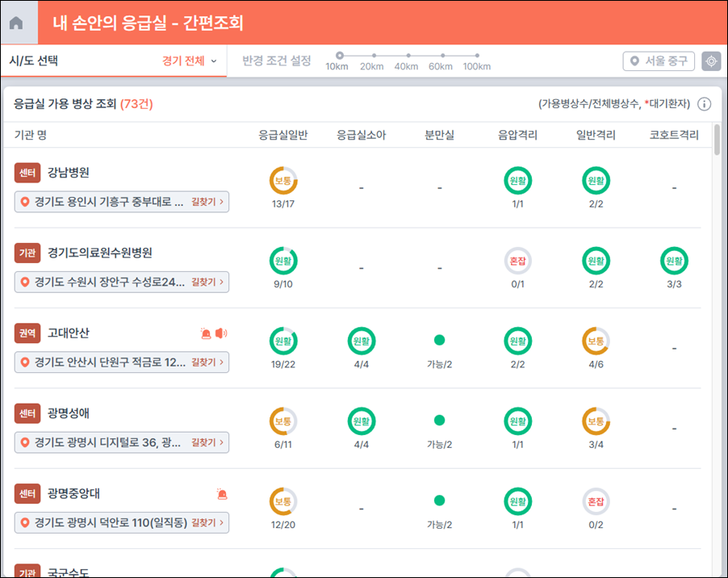This screenshot has height=578, width=728.
Task: Open 길찾기 for 강남병원
Action: [207, 202]
